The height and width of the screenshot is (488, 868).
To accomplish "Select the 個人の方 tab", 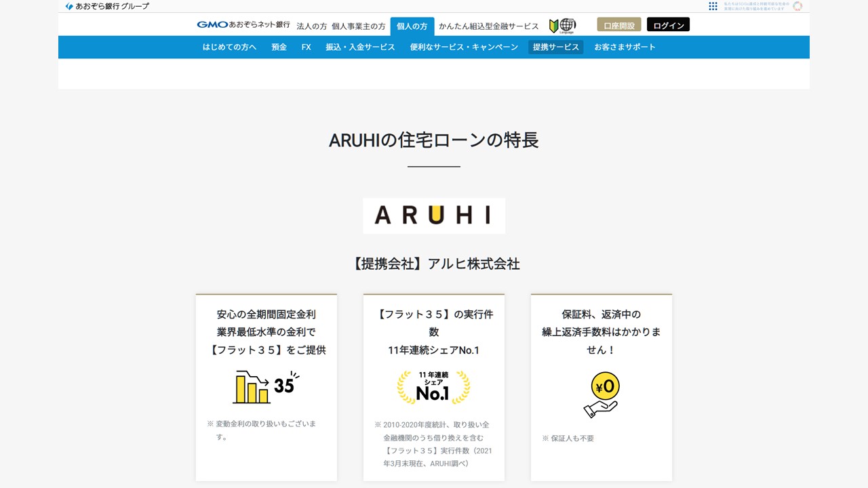I will [411, 26].
